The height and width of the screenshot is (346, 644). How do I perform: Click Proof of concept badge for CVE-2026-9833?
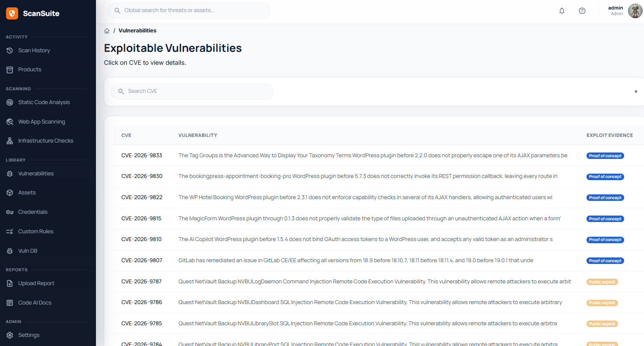pyautogui.click(x=605, y=156)
